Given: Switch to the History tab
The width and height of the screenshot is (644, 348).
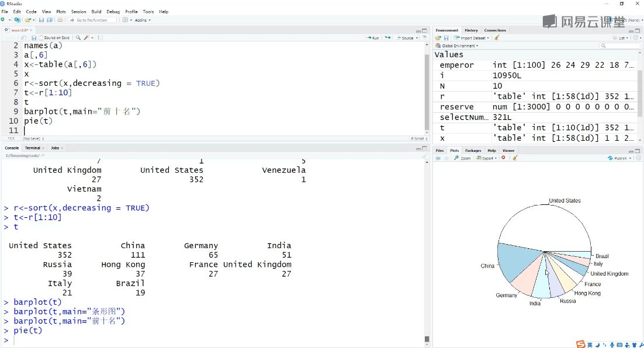Looking at the screenshot, I should coord(471,30).
